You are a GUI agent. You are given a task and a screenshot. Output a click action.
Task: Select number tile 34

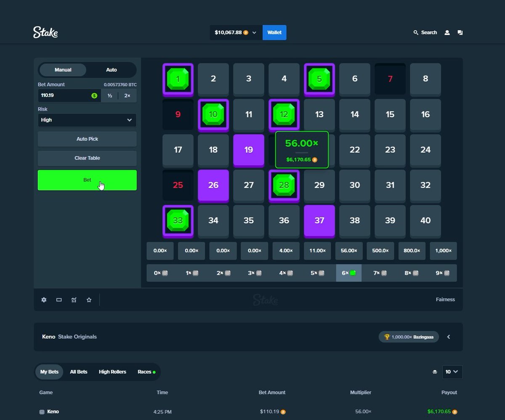(x=213, y=221)
